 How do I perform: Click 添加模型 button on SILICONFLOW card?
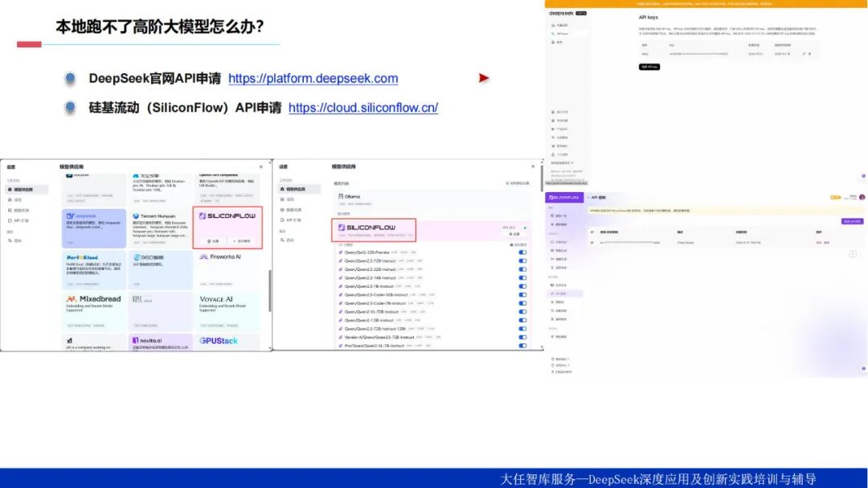[241, 241]
